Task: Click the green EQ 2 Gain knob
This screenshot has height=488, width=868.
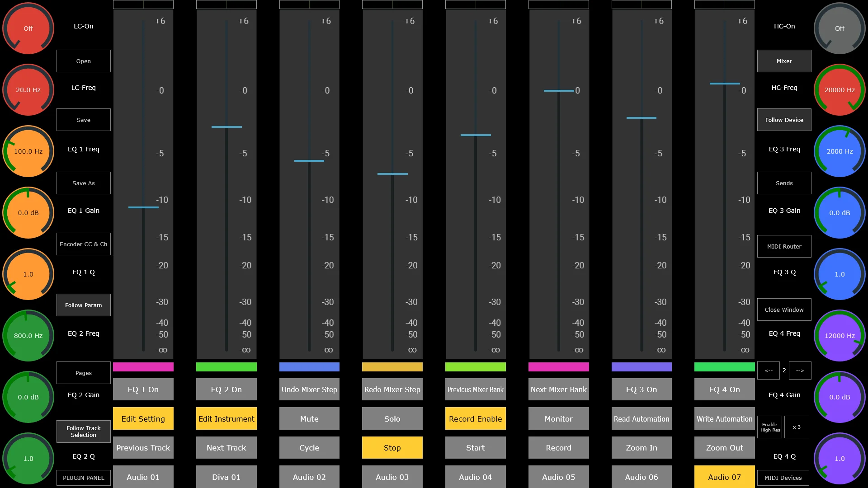Action: coord(28,397)
